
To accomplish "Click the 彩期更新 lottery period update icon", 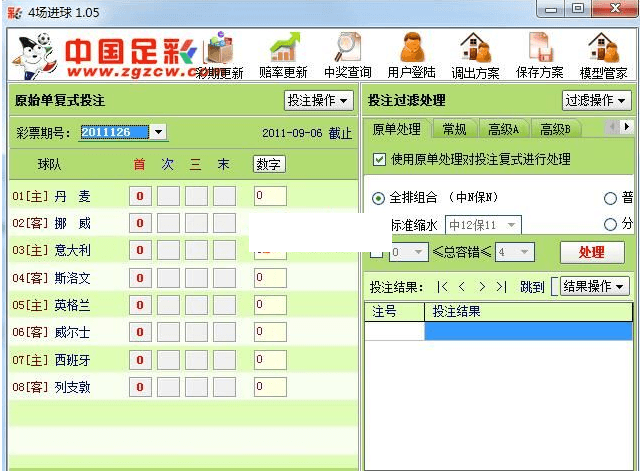I will [218, 54].
